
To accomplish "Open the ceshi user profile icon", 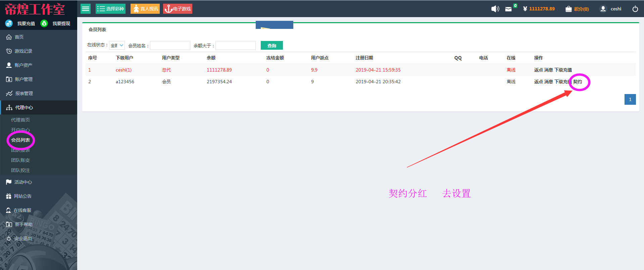I will 603,9.
